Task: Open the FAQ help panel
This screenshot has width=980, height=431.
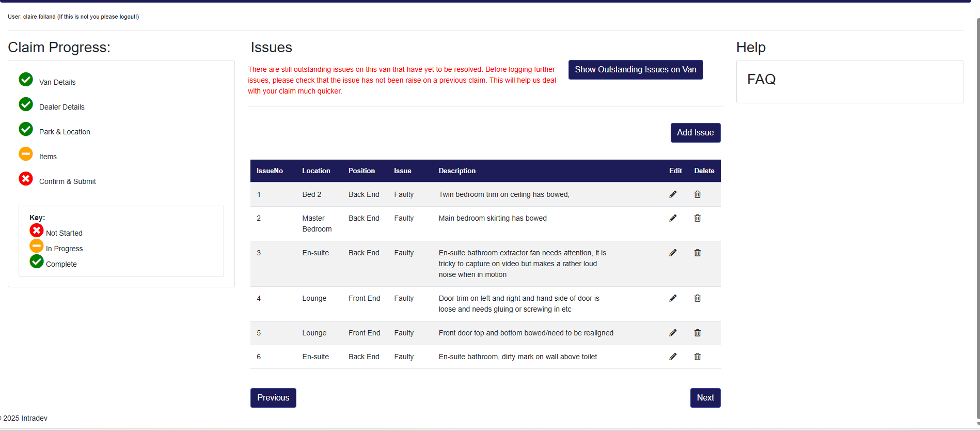Action: 761,80
